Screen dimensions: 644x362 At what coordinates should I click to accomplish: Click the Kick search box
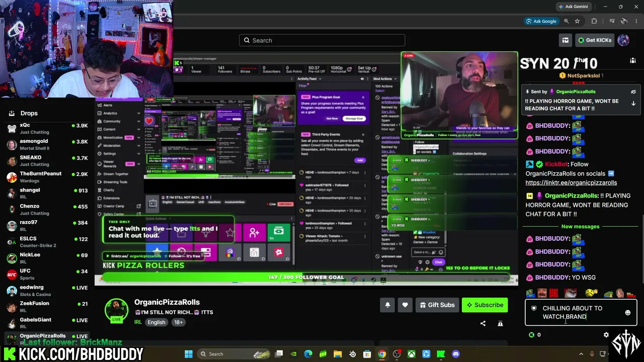322,40
